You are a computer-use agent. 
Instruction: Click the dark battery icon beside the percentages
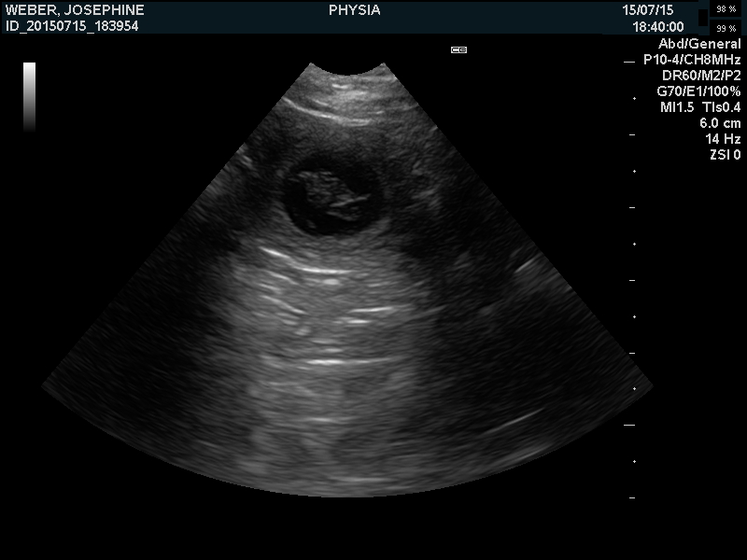click(x=703, y=18)
